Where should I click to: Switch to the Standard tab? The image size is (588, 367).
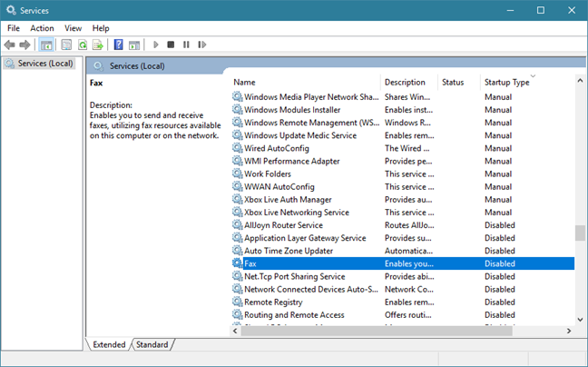coord(152,344)
